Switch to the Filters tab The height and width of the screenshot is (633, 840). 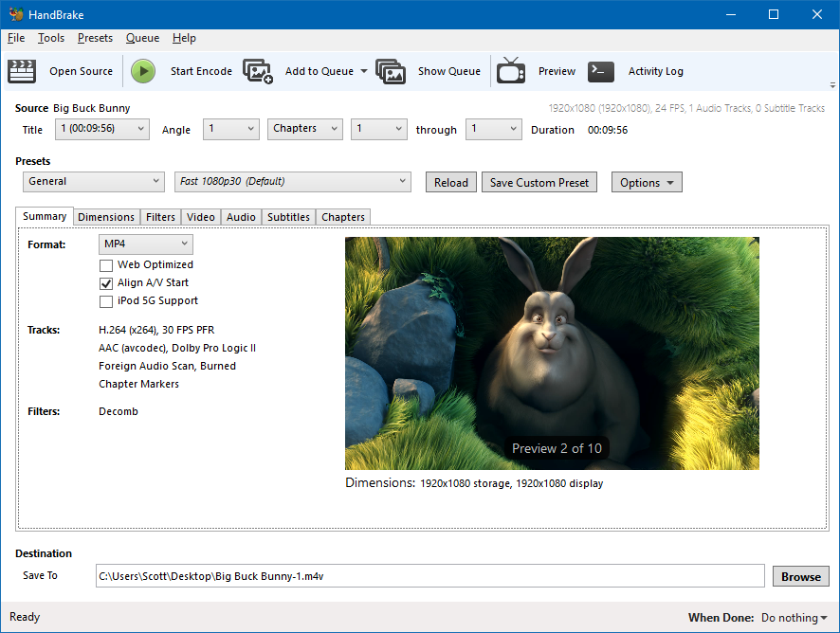160,217
